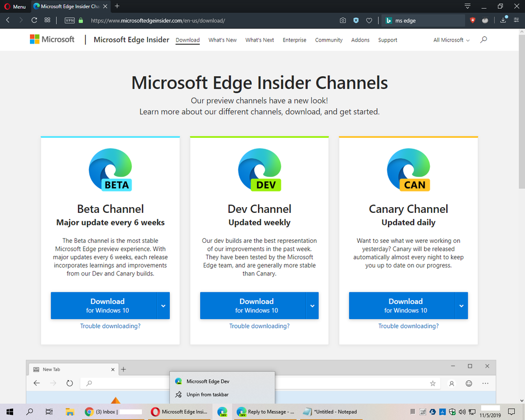The width and height of the screenshot is (525, 420).
Task: Open the Microsoft Edge Insider home link
Action: 131,39
